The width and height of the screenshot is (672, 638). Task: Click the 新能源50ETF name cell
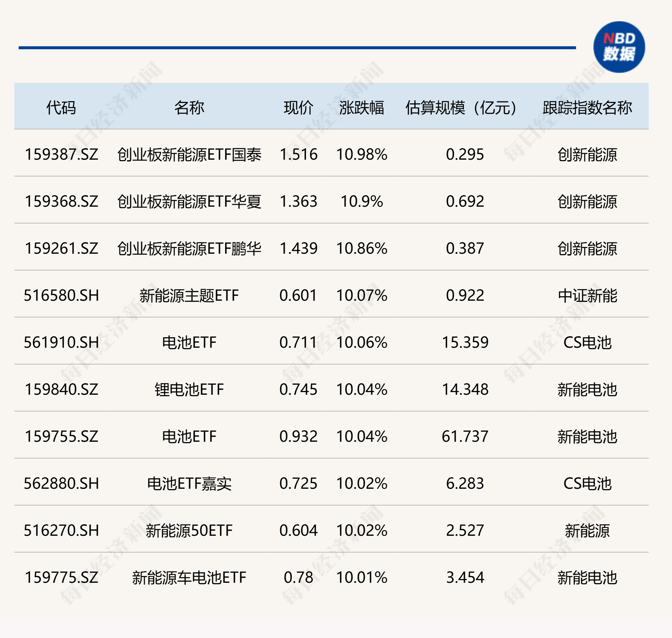[189, 531]
